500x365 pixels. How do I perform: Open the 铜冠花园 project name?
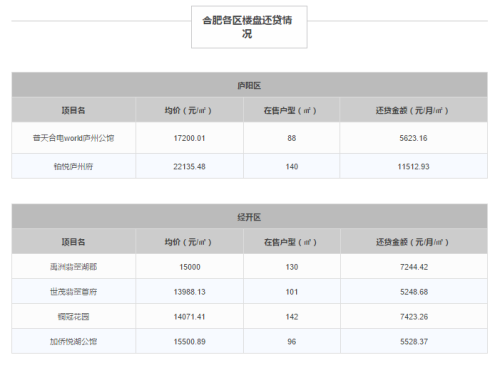tap(74, 317)
